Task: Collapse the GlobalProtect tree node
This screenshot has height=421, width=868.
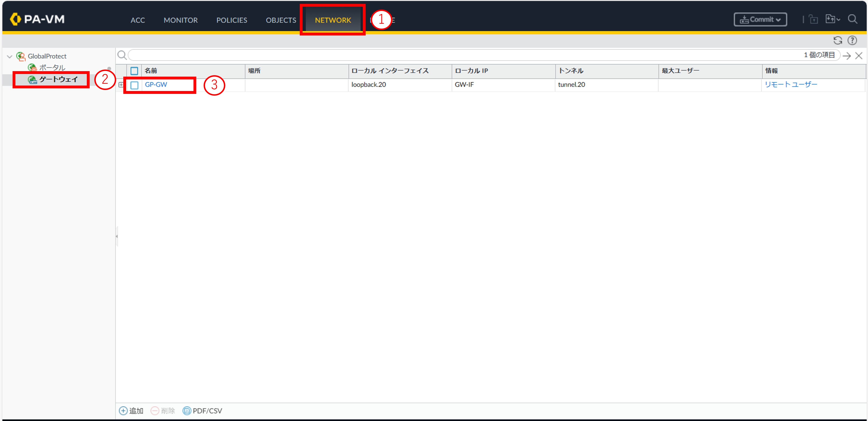Action: [10, 56]
